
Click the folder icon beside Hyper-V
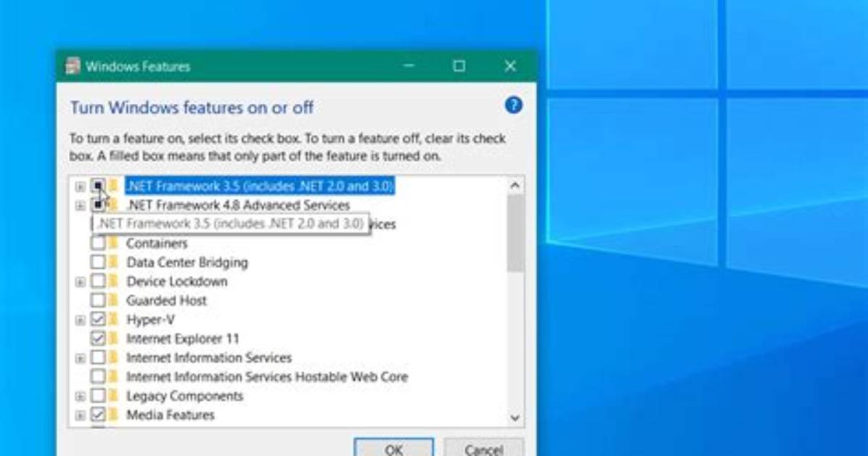[113, 319]
